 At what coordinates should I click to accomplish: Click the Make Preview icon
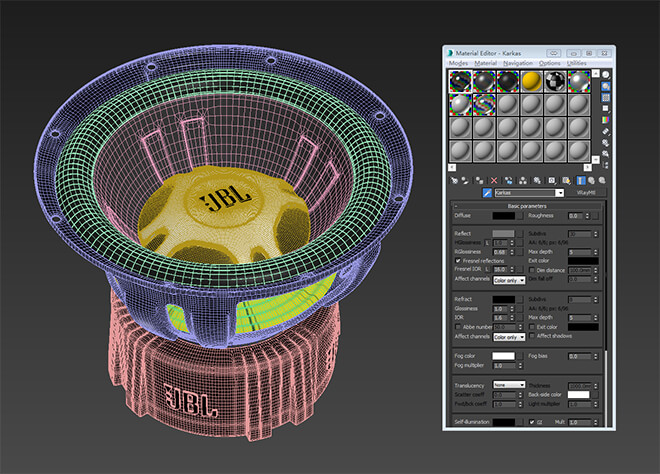click(606, 131)
